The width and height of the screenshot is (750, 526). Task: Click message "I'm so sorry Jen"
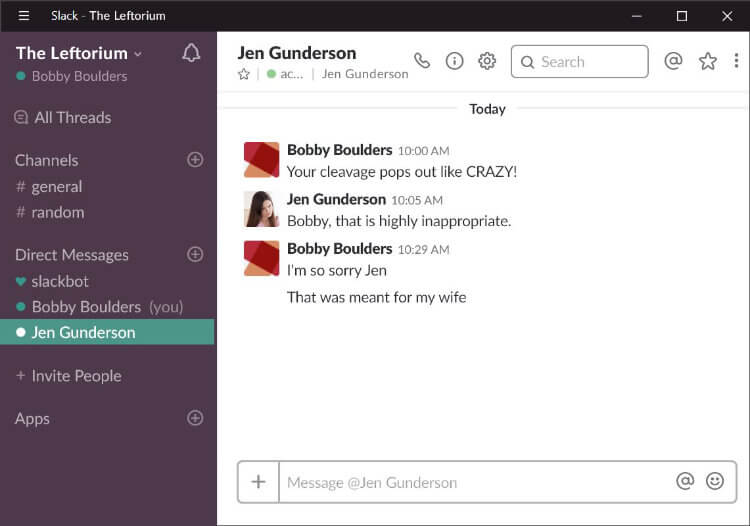pyautogui.click(x=337, y=271)
